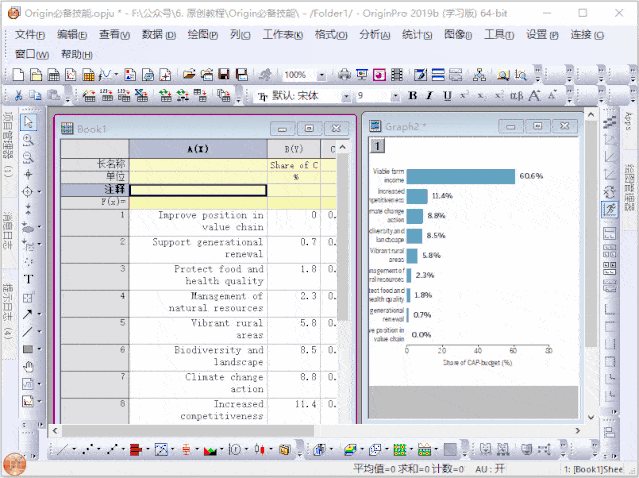Image resolution: width=639 pixels, height=478 pixels.
Task: Open the 绘图(P) menu
Action: (x=203, y=35)
